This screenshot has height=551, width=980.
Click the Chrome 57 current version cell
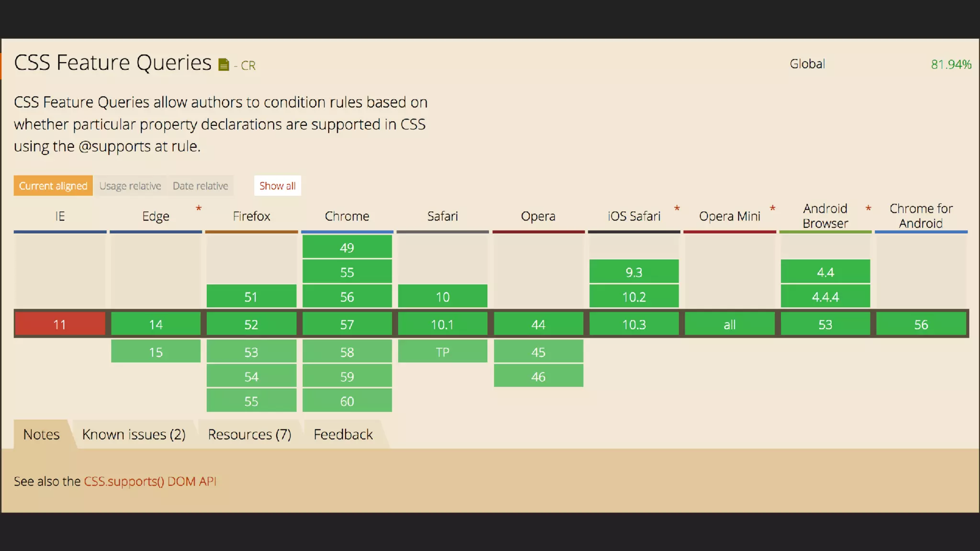(347, 325)
